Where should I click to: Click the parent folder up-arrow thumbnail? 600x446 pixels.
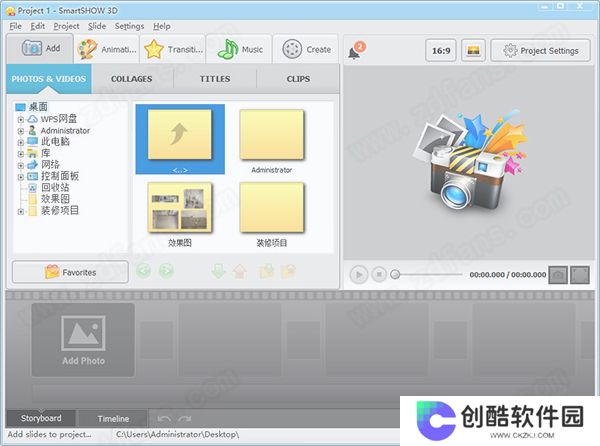180,139
